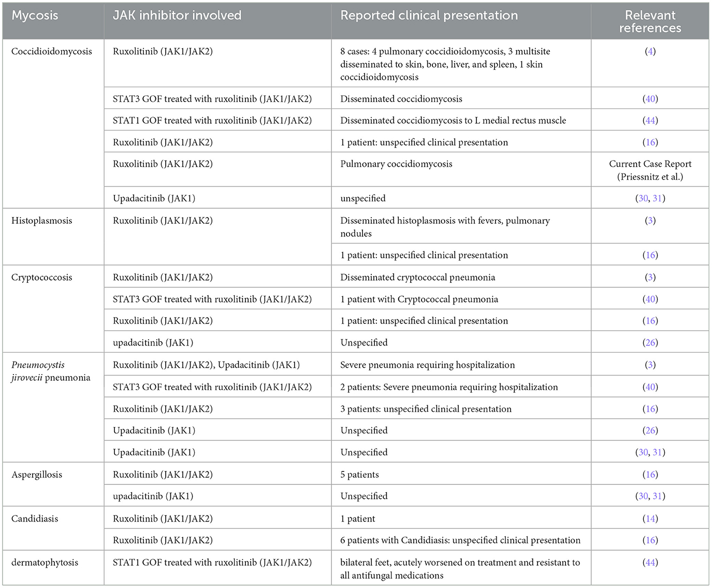Open reference 26 in Cryptococcosis upadacitinib row
The width and height of the screenshot is (712, 588).
pos(650,343)
